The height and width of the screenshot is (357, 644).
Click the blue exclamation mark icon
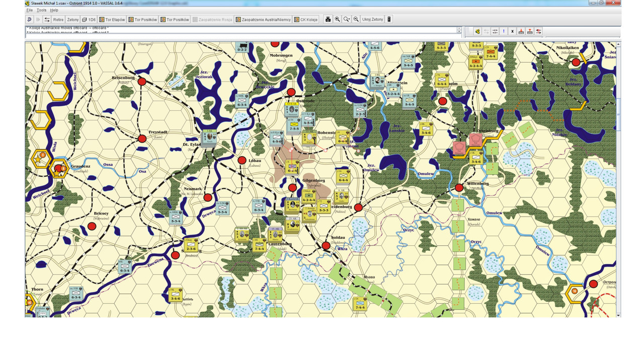(504, 31)
